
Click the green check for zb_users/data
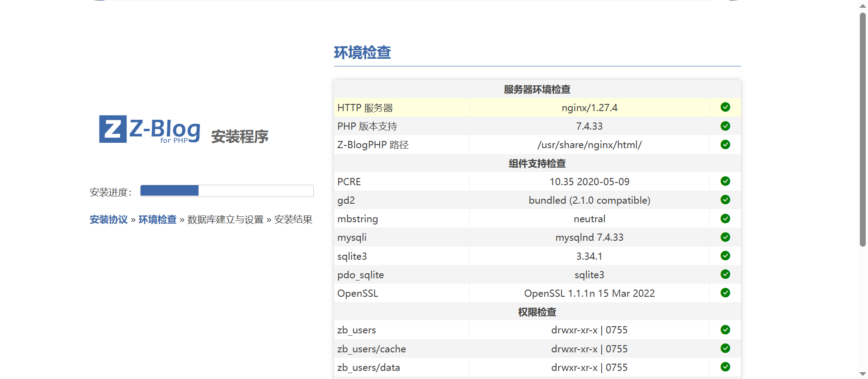tap(725, 367)
